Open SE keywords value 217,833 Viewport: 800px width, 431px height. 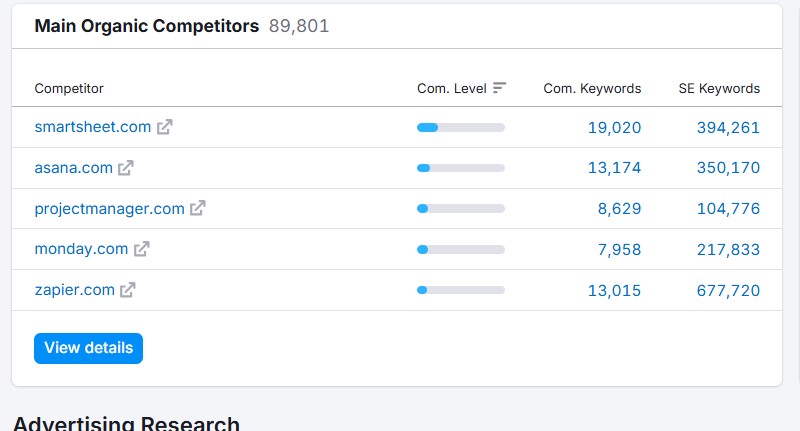tap(728, 249)
